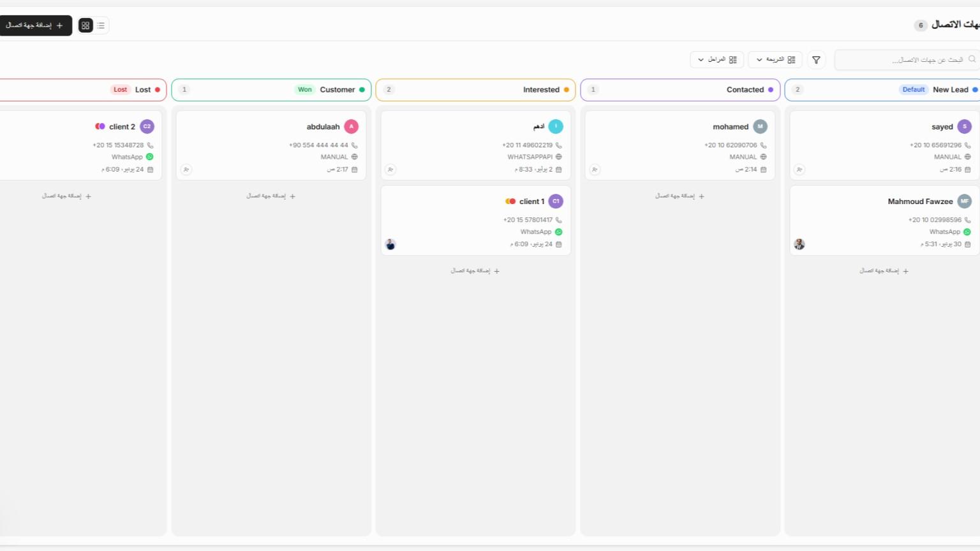Click phone icon on Mahmoud Fawzee card
Screen dimensions: 980x551
point(967,220)
